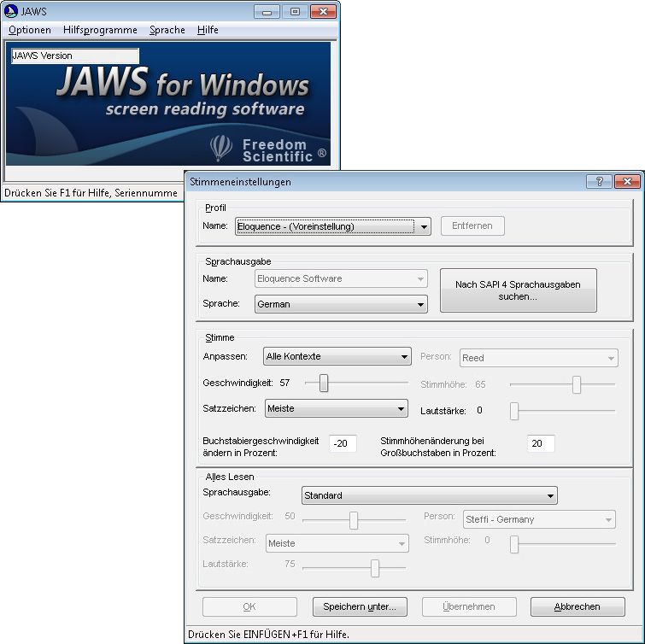Click the Übernehmen button

pos(469,606)
